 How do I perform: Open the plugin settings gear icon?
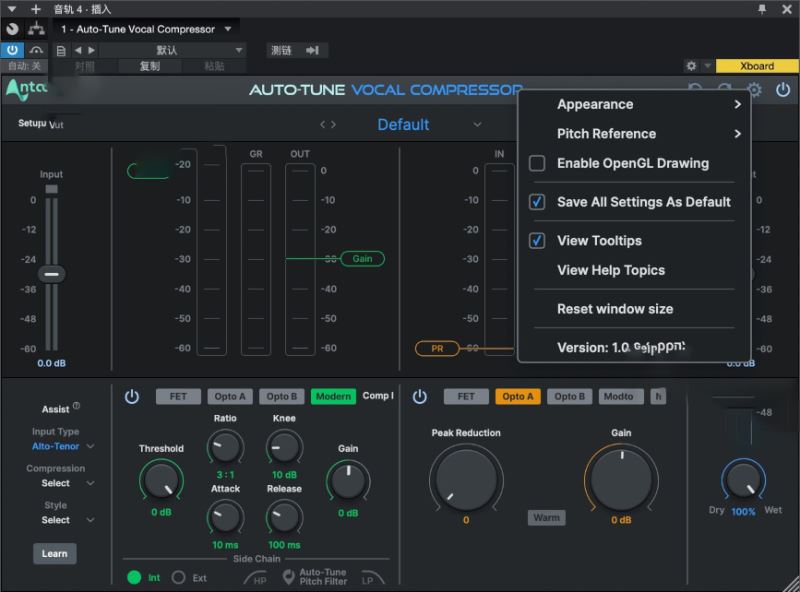pyautogui.click(x=754, y=90)
